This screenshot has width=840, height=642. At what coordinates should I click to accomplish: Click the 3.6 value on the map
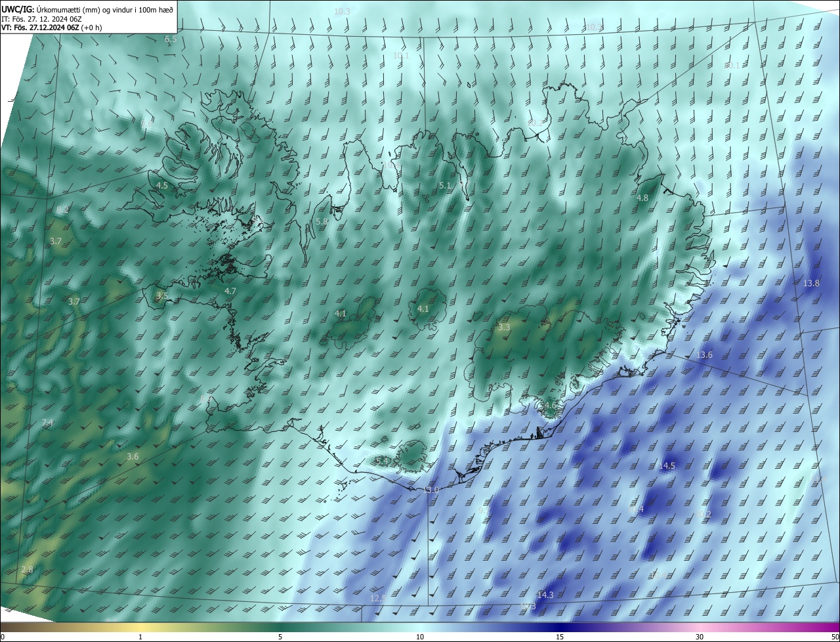(133, 456)
